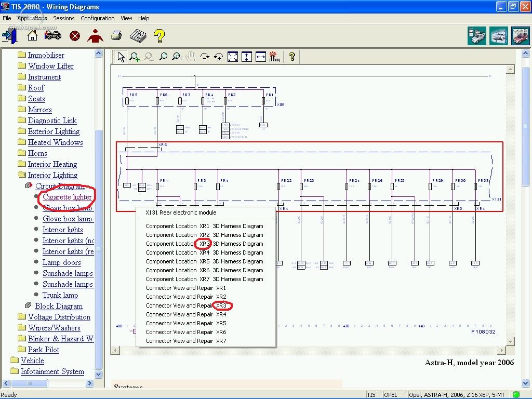Fit diagram to window

point(233,57)
